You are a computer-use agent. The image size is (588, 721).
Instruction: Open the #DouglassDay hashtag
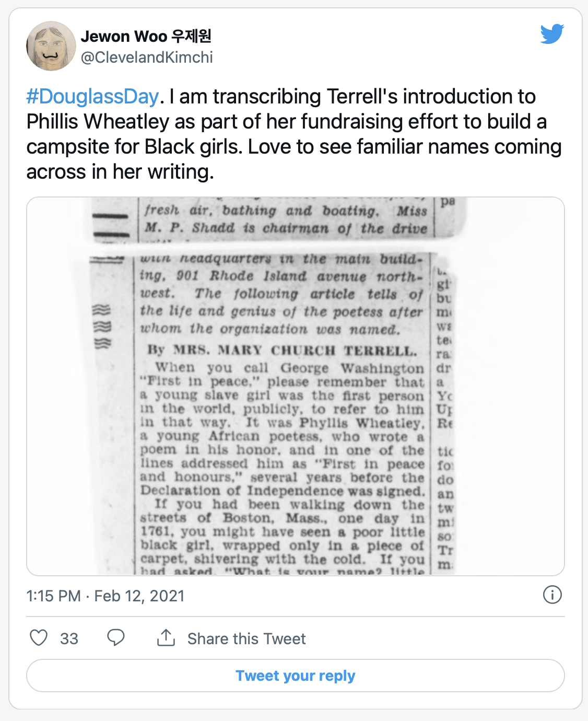click(92, 97)
